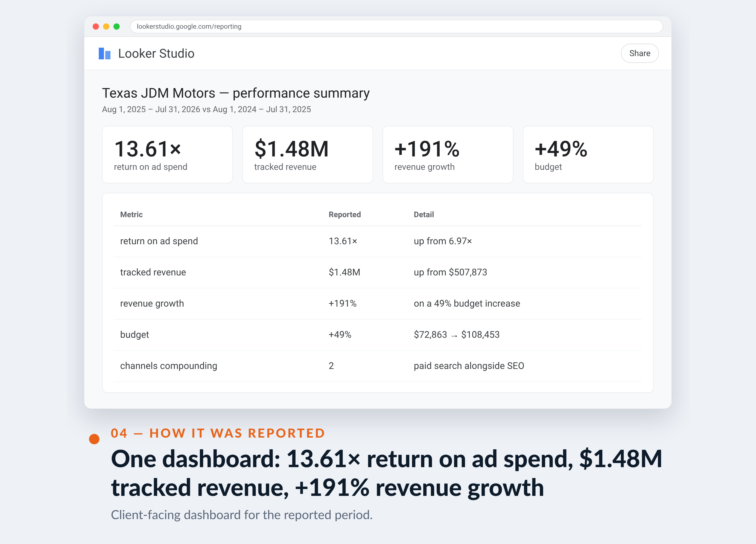
Task: Open the 13.61× return on ad spend scorecard
Action: (167, 155)
